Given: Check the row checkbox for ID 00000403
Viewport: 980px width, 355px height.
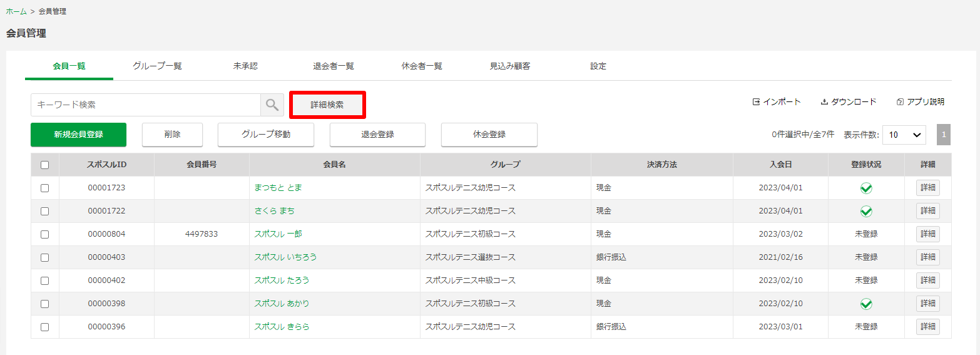Looking at the screenshot, I should click(44, 257).
